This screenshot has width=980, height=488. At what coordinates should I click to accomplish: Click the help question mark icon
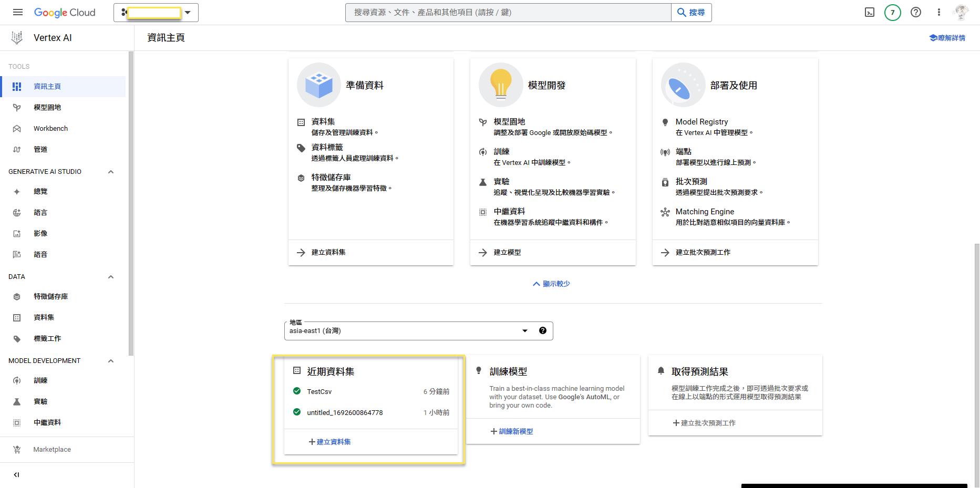(x=916, y=13)
